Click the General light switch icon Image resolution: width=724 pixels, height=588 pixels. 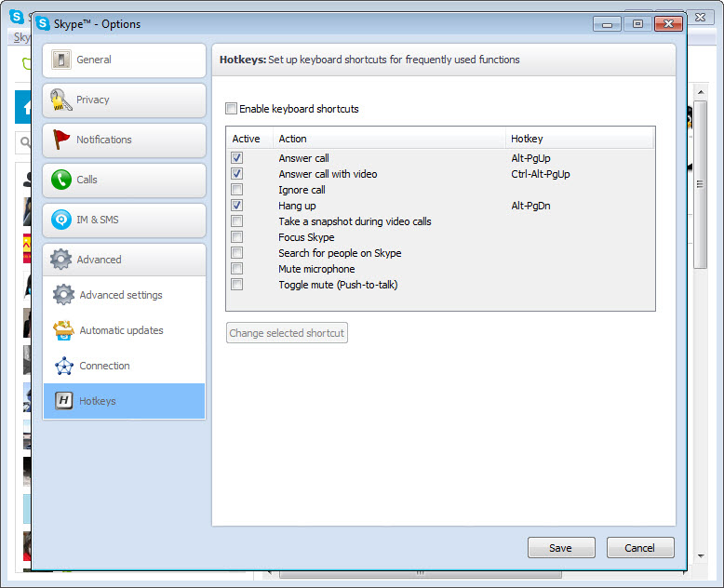click(x=60, y=60)
